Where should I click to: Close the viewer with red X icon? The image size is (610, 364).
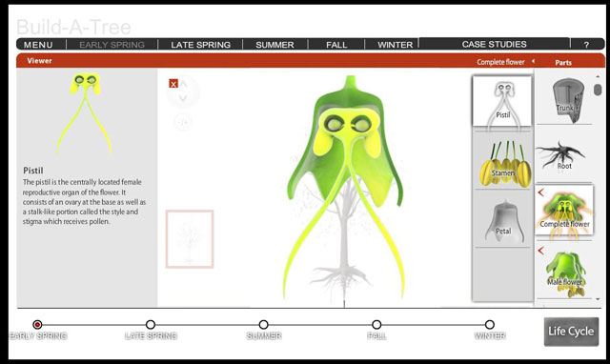tap(173, 83)
